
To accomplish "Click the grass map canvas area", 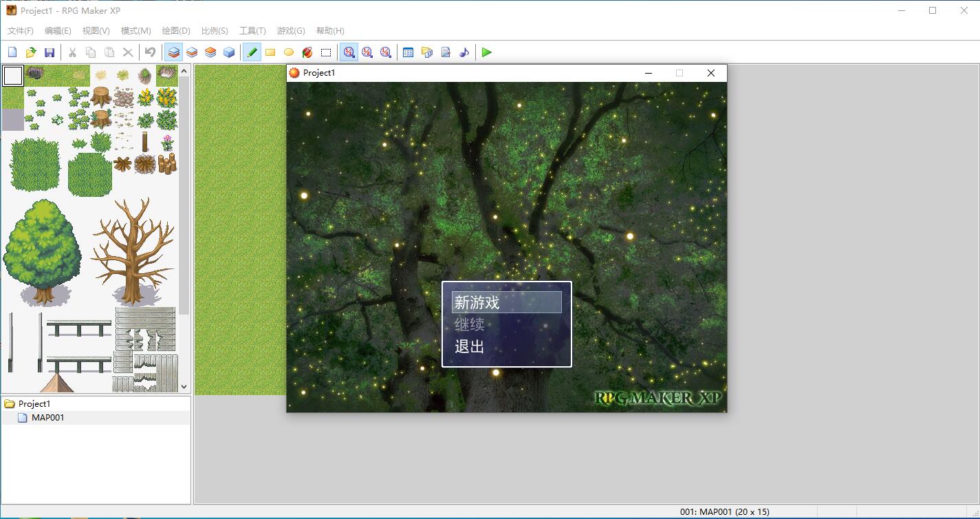I will click(x=240, y=230).
